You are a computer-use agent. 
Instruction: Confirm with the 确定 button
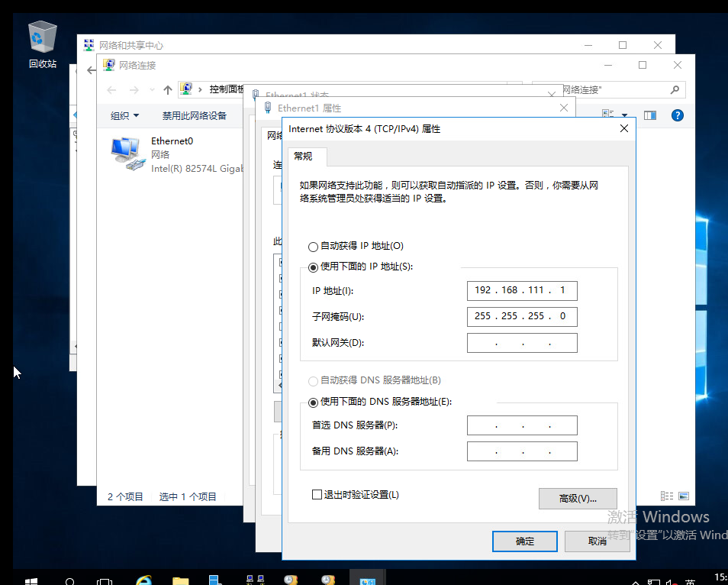click(525, 541)
